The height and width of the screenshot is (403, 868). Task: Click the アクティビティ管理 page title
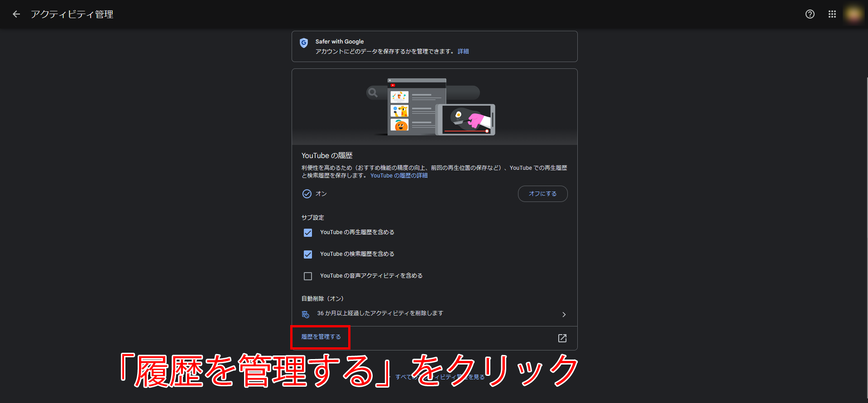(x=72, y=14)
